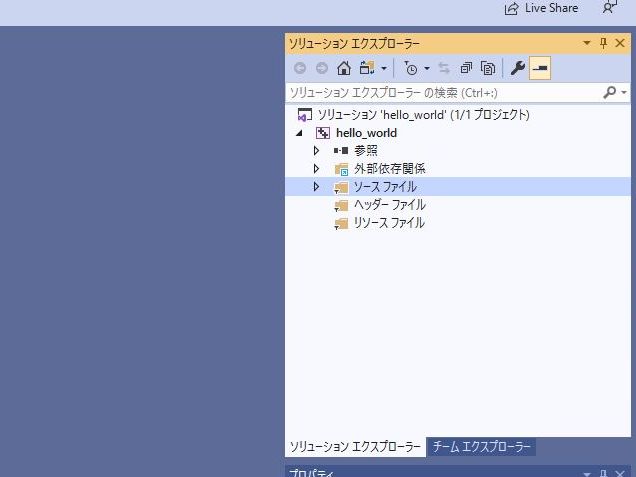The width and height of the screenshot is (636, 477).
Task: Open Properties with the wrench icon
Action: (517, 68)
